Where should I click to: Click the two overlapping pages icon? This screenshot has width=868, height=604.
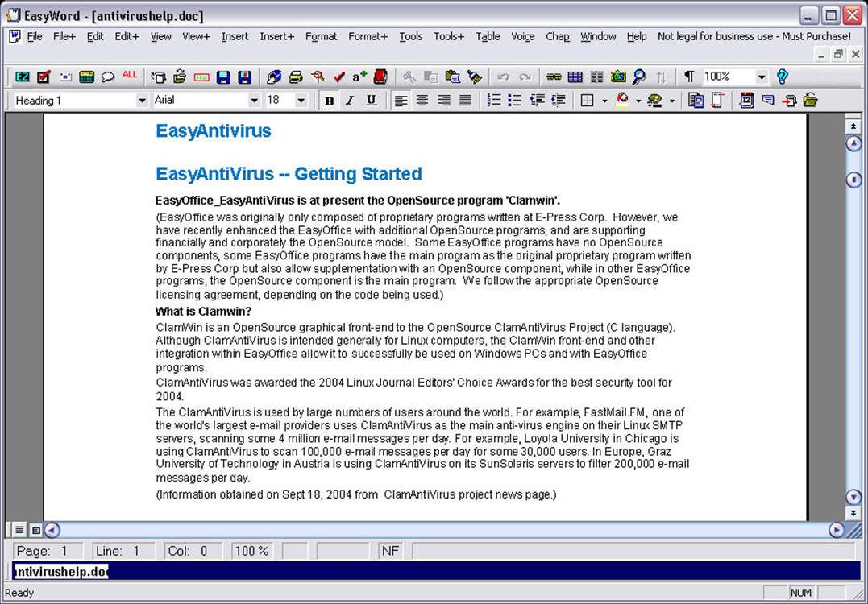tap(696, 100)
